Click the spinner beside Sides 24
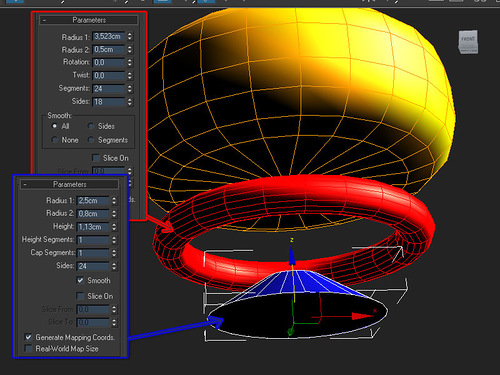Viewport: 500px width, 375px height. point(114,266)
